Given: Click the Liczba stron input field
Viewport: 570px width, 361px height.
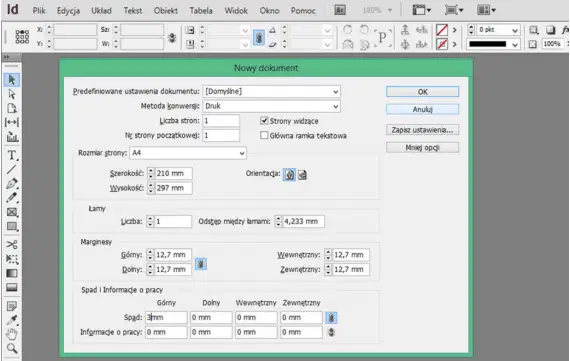Looking at the screenshot, I should pyautogui.click(x=221, y=120).
